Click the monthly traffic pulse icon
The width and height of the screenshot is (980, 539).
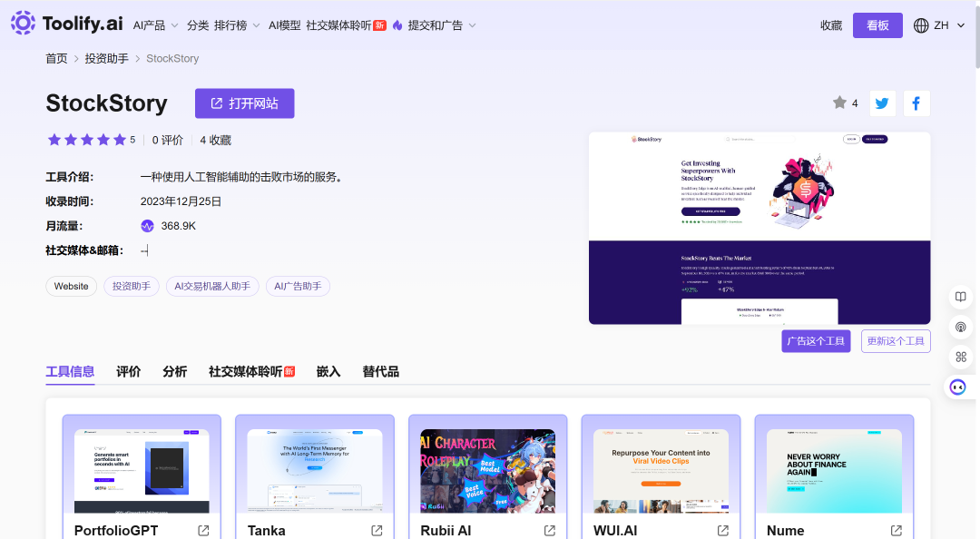coord(148,226)
